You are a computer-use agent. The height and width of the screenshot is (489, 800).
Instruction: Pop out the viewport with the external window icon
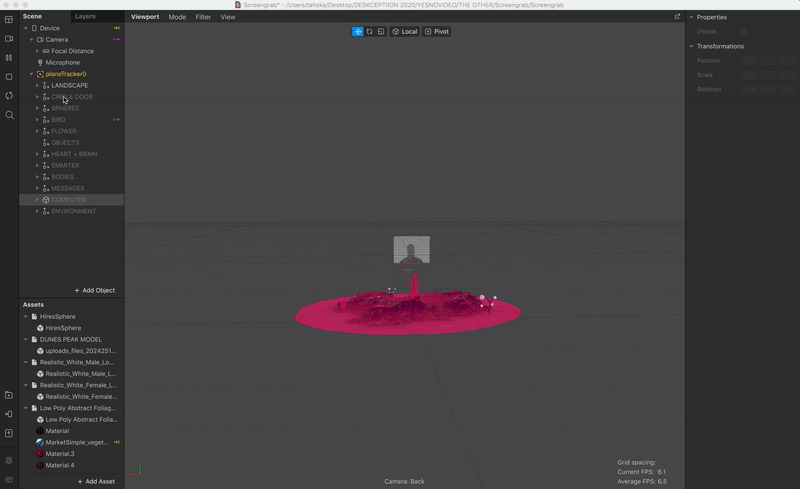click(x=677, y=17)
